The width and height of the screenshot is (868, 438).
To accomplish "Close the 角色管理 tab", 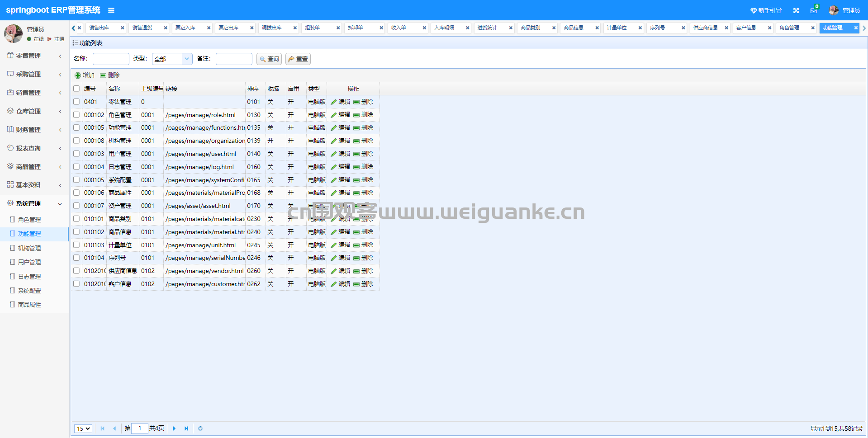I will point(812,28).
